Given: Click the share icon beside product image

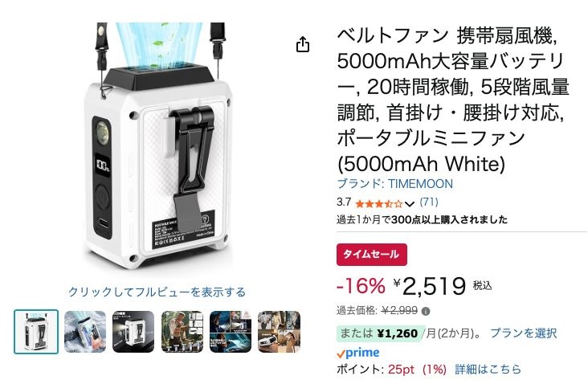Looking at the screenshot, I should (303, 44).
